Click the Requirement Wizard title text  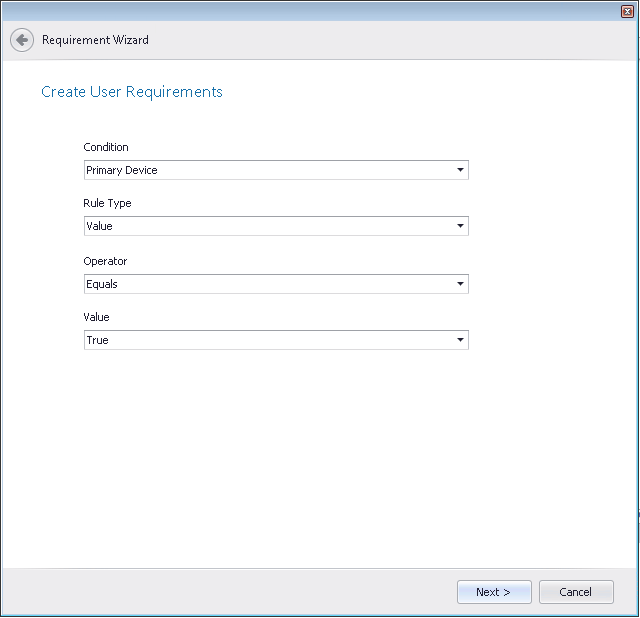[95, 40]
